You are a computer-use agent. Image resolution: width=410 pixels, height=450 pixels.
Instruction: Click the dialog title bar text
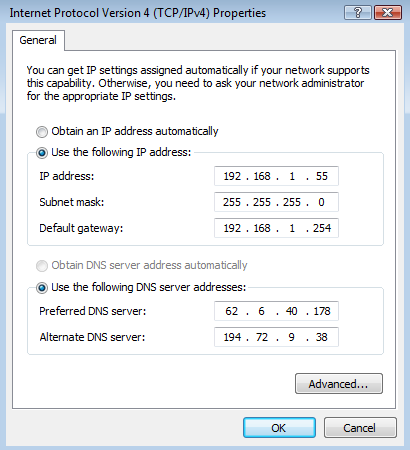[x=138, y=13]
